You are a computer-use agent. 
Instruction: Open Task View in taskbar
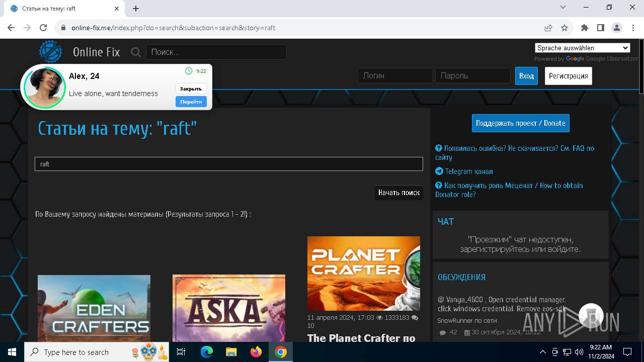[181, 352]
